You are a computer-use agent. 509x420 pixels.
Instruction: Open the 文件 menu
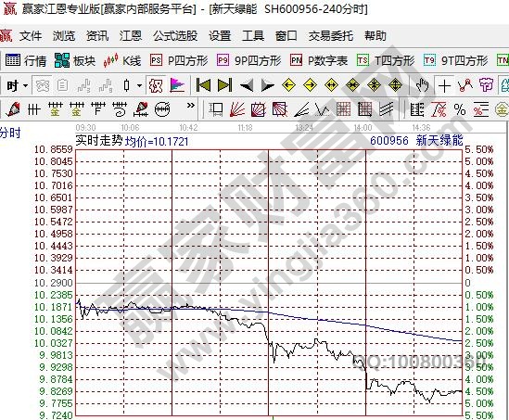pyautogui.click(x=31, y=36)
